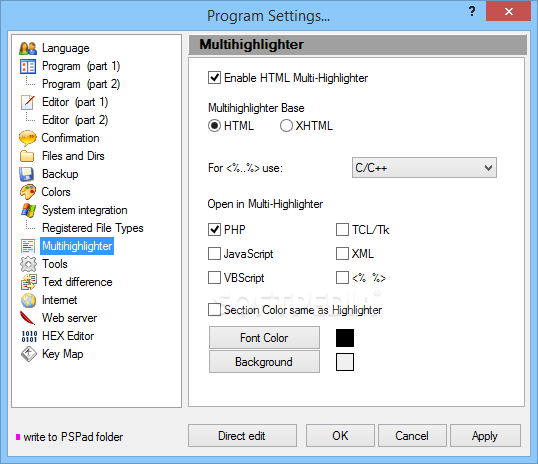Open System integration settings

coord(84,210)
